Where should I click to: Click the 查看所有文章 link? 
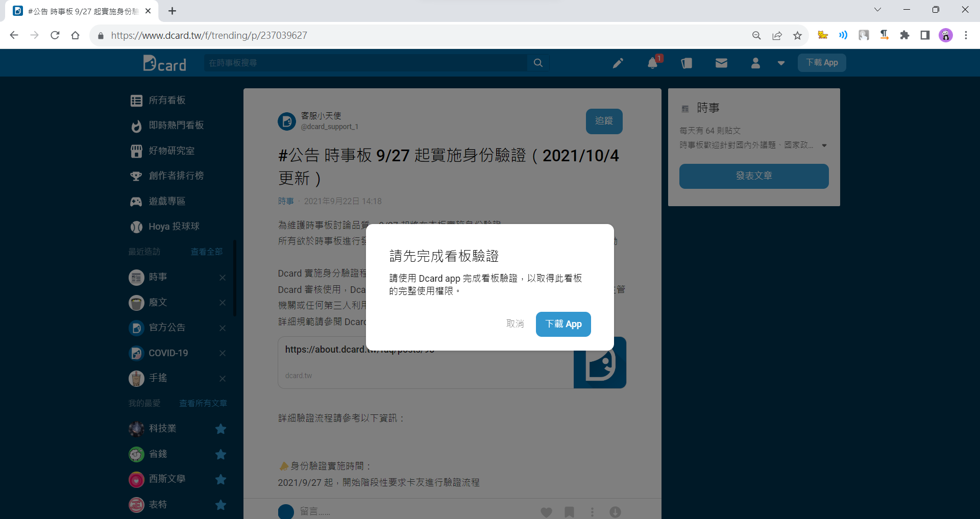tap(203, 403)
